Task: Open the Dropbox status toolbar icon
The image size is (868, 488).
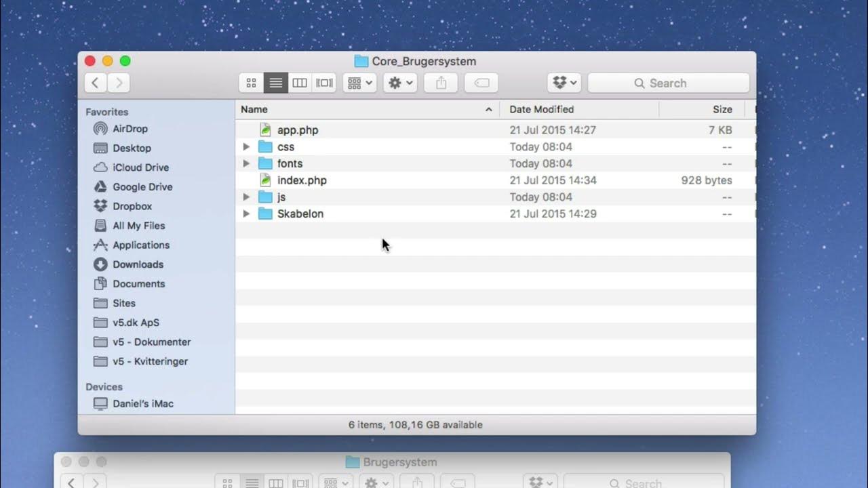Action: point(564,83)
